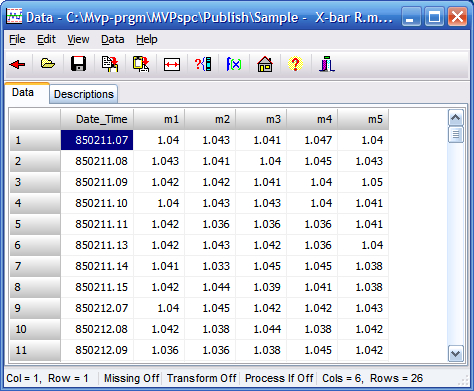This screenshot has height=391, width=474.
Task: Select row header 5
Action: (35, 224)
